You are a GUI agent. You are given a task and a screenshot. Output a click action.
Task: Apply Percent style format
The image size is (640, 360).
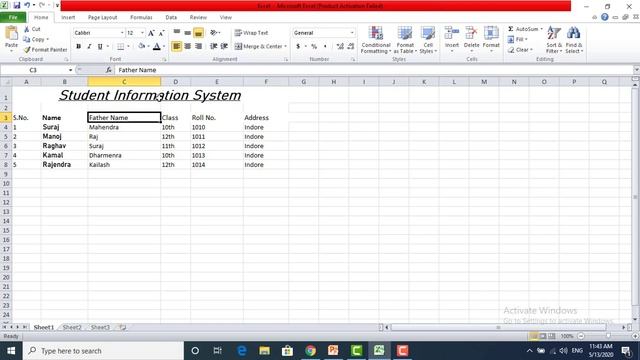[x=314, y=46]
